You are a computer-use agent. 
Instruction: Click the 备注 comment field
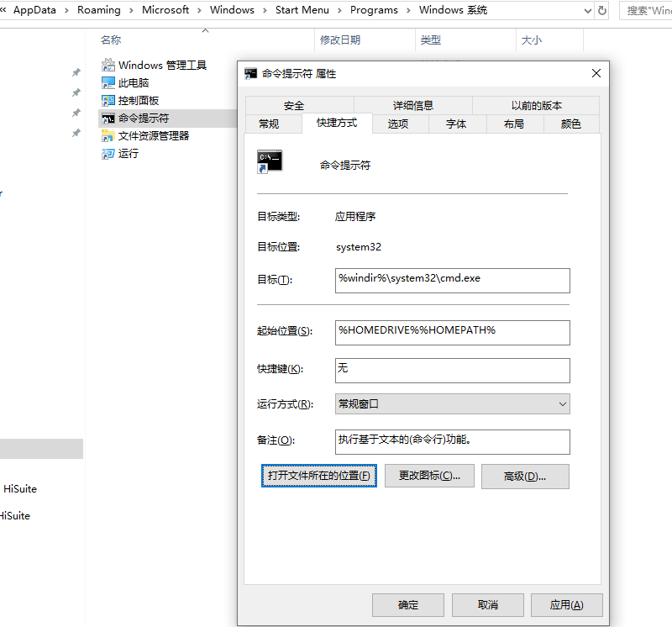453,442
